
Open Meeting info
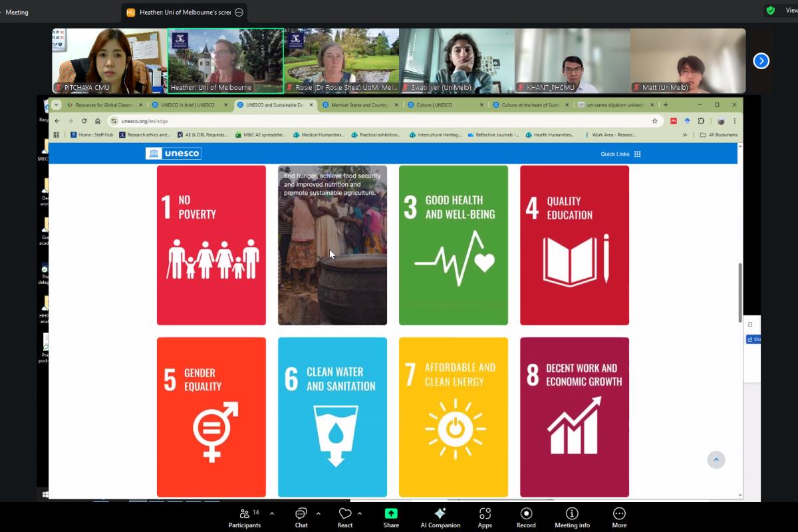572,517
